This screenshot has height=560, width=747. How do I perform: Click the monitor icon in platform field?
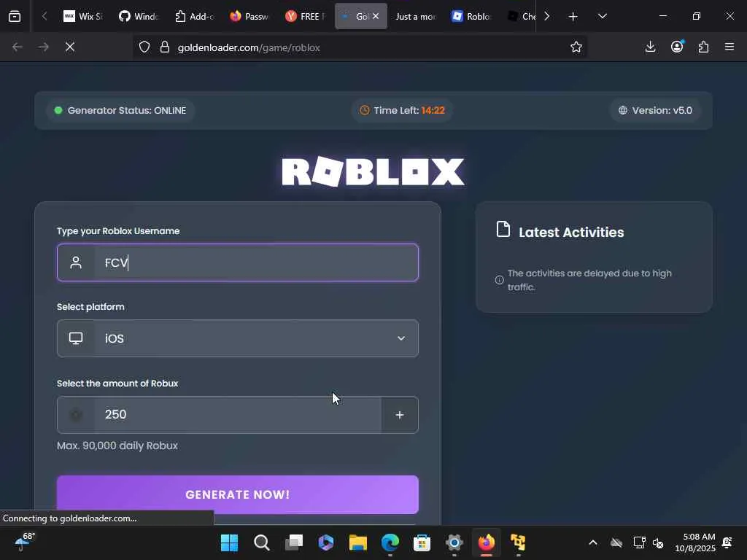(76, 338)
